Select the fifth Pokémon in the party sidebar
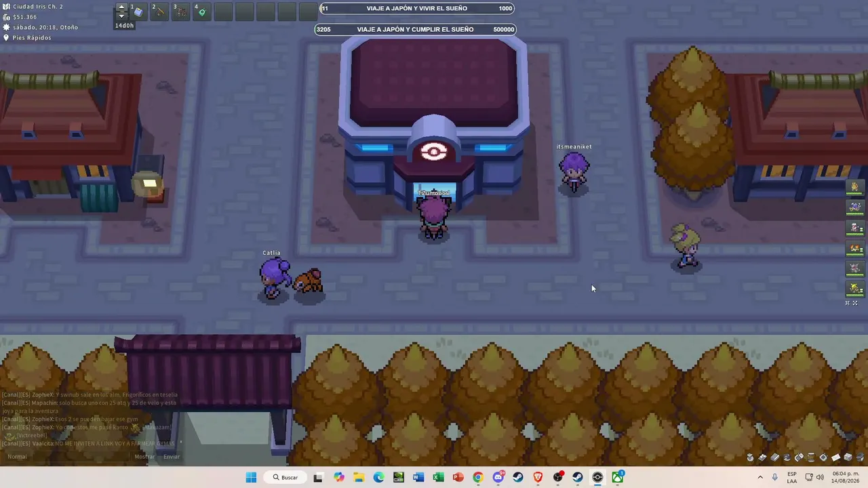This screenshot has width=868, height=488. [855, 268]
